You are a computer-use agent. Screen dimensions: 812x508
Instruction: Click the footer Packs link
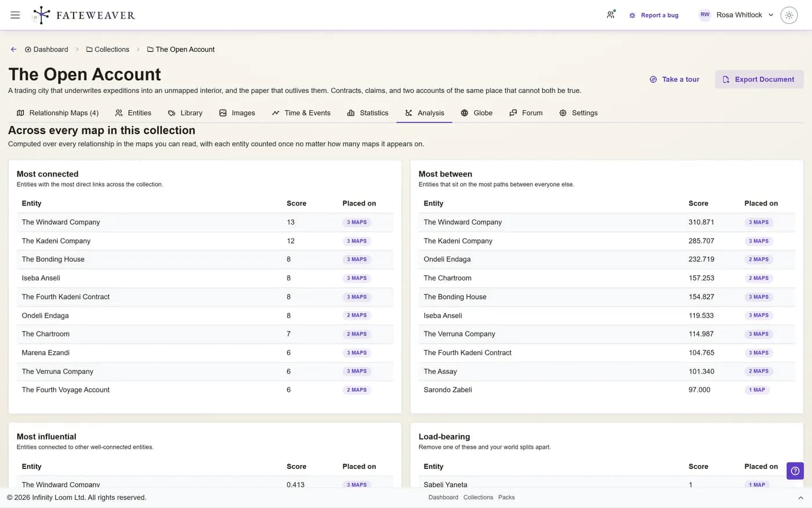click(506, 498)
